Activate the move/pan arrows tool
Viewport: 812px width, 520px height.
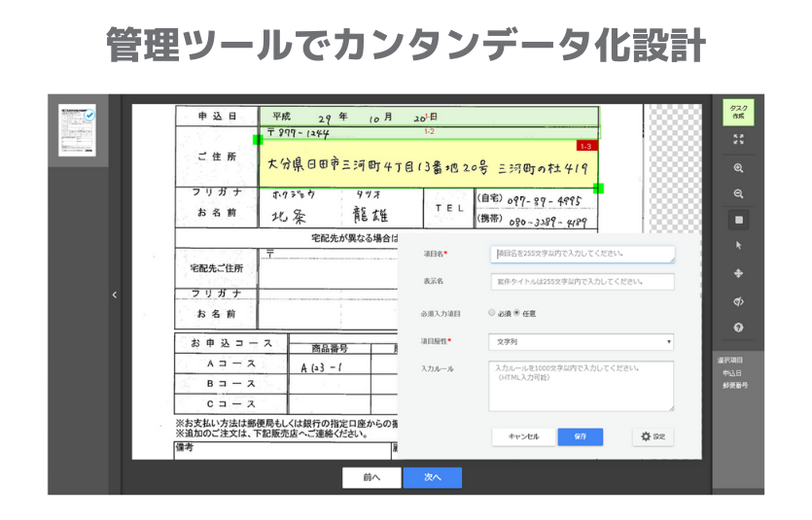[738, 273]
